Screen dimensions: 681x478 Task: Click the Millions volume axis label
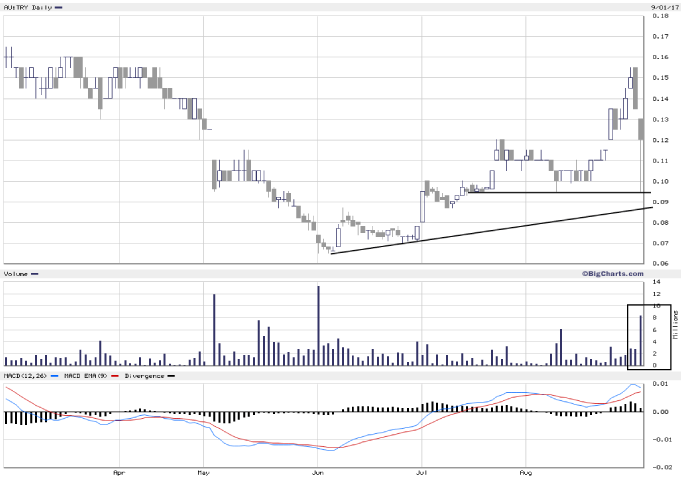pyautogui.click(x=675, y=327)
